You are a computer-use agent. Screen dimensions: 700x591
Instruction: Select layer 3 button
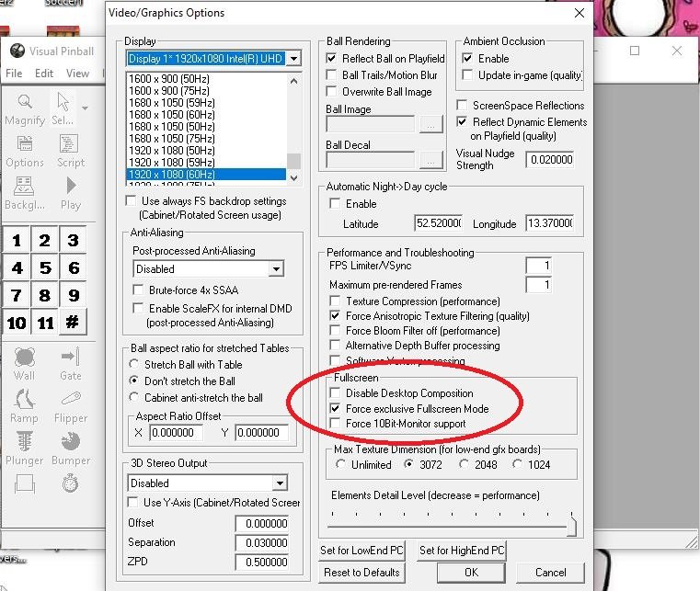(73, 241)
